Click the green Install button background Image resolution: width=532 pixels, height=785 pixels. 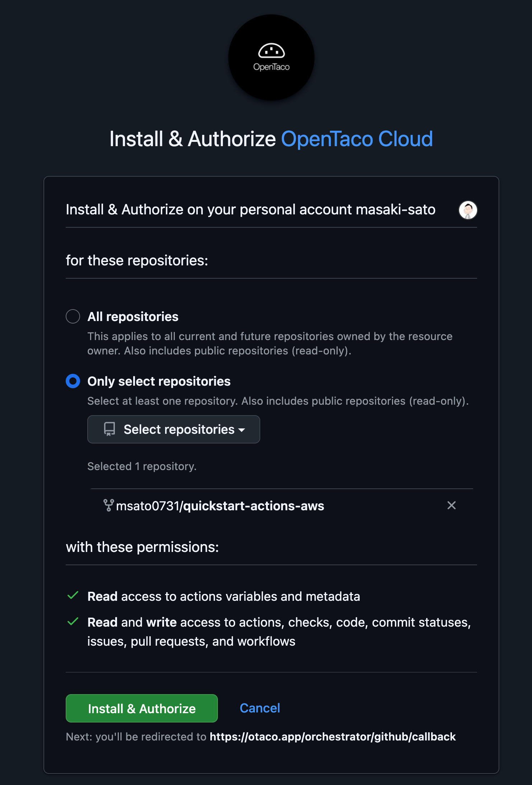[x=141, y=708]
